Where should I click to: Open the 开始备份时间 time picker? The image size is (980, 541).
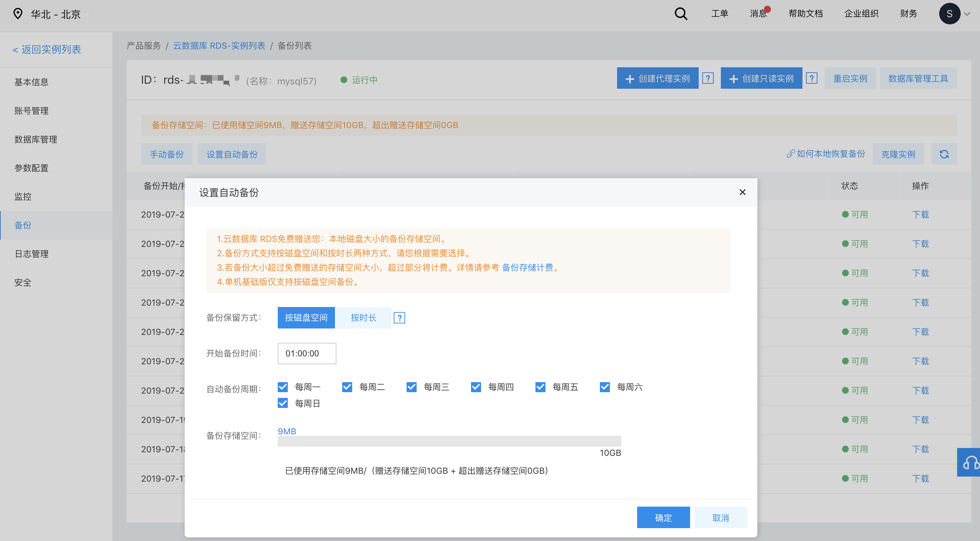tap(307, 354)
